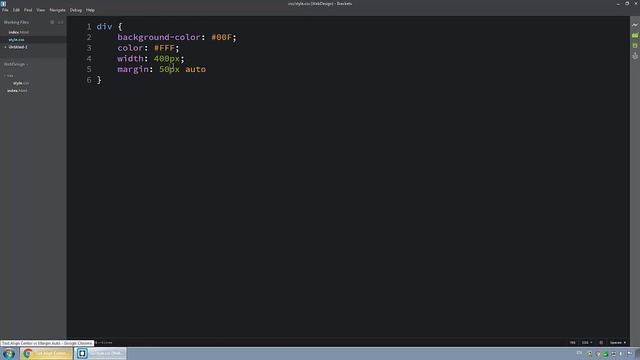The width and height of the screenshot is (640, 360).
Task: Click the INS insert mode indicator
Action: [x=572, y=342]
